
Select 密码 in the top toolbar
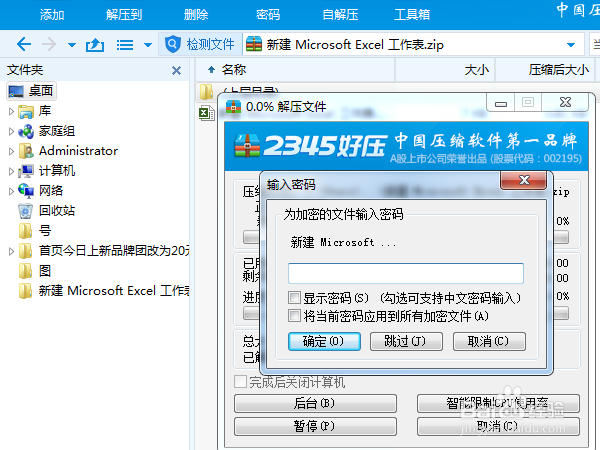tap(268, 15)
